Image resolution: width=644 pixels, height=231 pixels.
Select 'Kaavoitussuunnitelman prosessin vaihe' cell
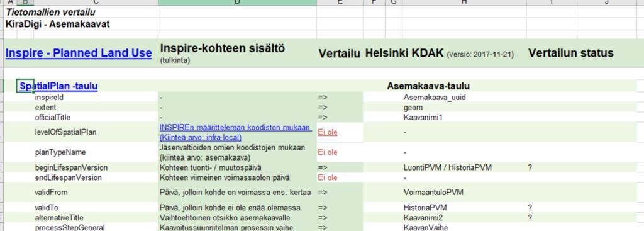226,227
